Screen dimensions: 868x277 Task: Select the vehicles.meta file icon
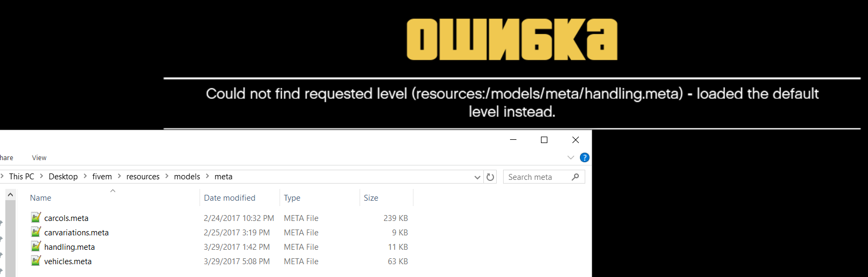(36, 260)
